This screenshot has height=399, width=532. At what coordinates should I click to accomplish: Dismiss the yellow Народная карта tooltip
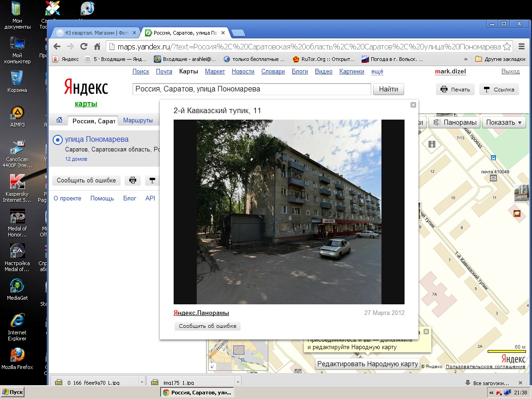coord(427,332)
